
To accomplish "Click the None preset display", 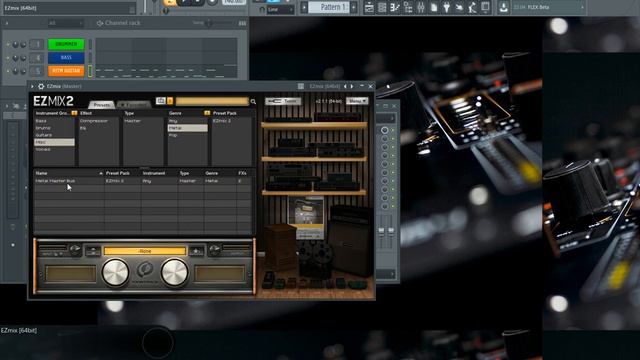I will click(145, 251).
